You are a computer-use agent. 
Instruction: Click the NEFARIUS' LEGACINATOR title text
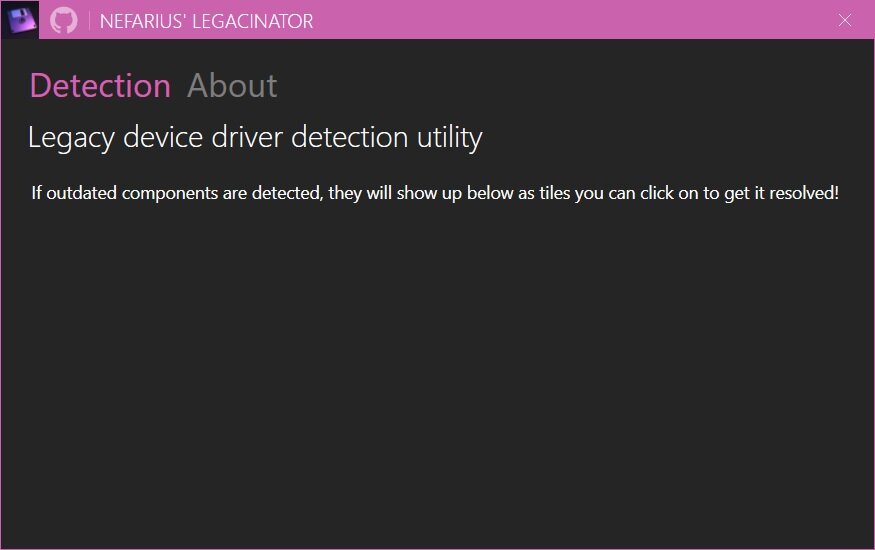206,21
